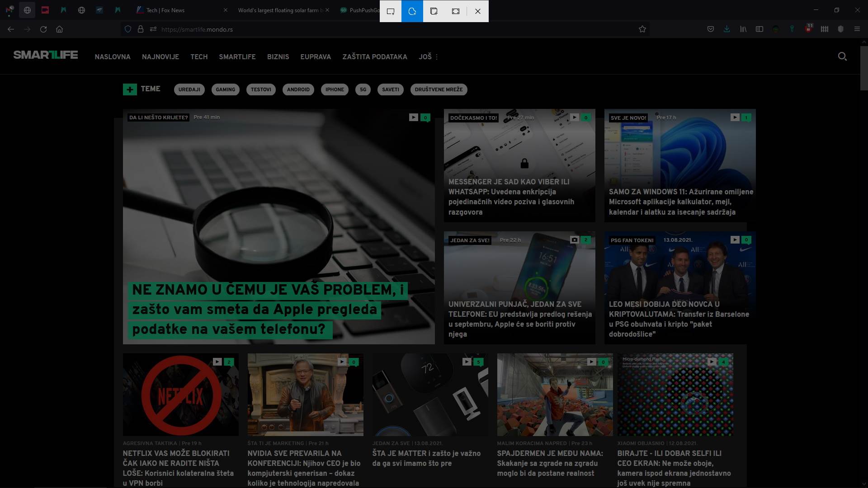Choose the window snip mode
The height and width of the screenshot is (488, 868).
434,11
